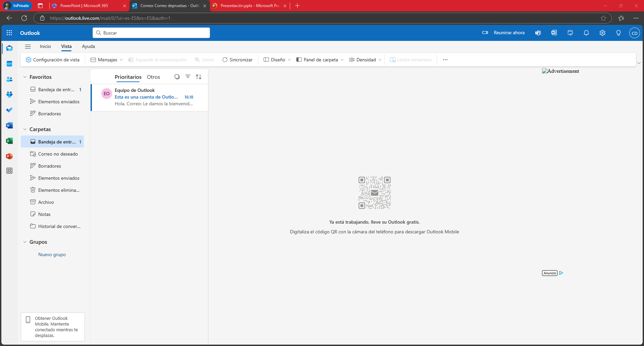Open notifications bell icon
This screenshot has height=346, width=644.
coord(586,33)
